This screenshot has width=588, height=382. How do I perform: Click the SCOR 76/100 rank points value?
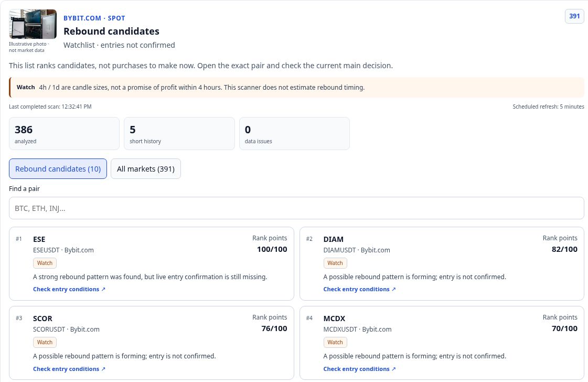[274, 328]
